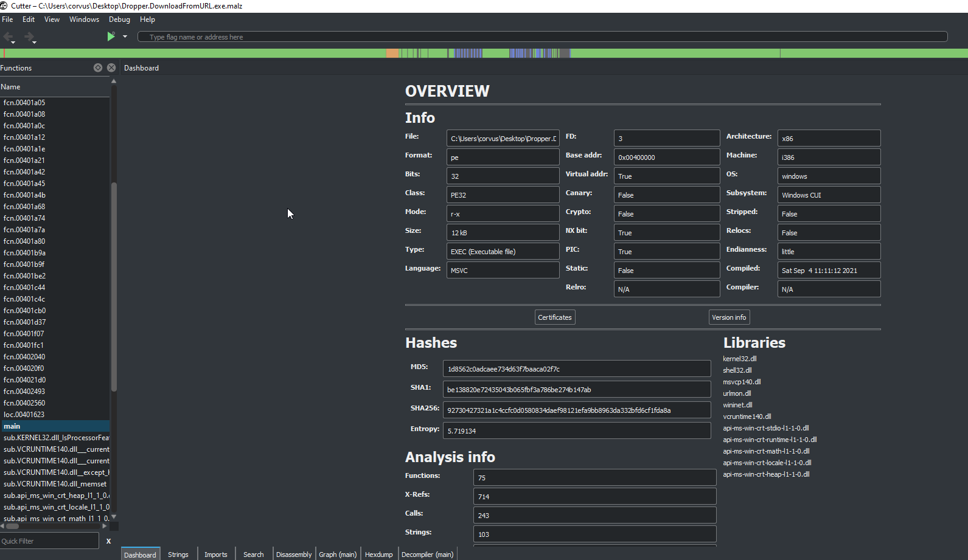Select loc.00401623 entry
The image size is (968, 560).
click(x=55, y=415)
